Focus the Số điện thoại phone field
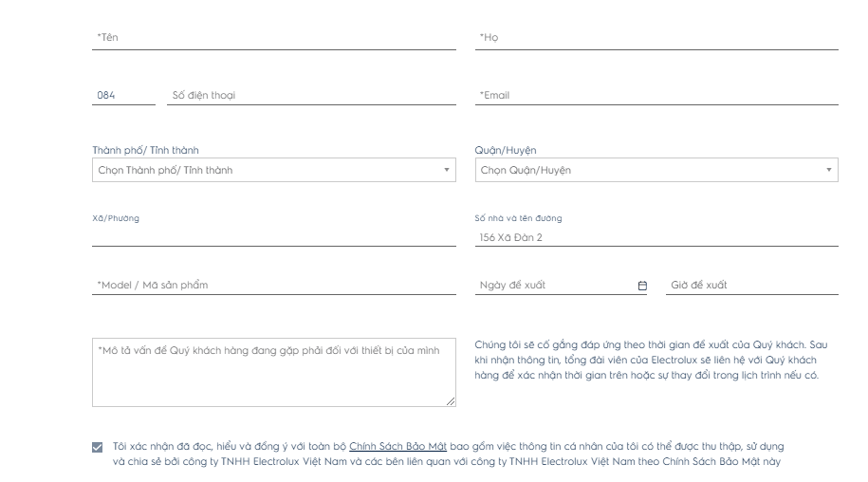This screenshot has width=868, height=482. [x=311, y=95]
